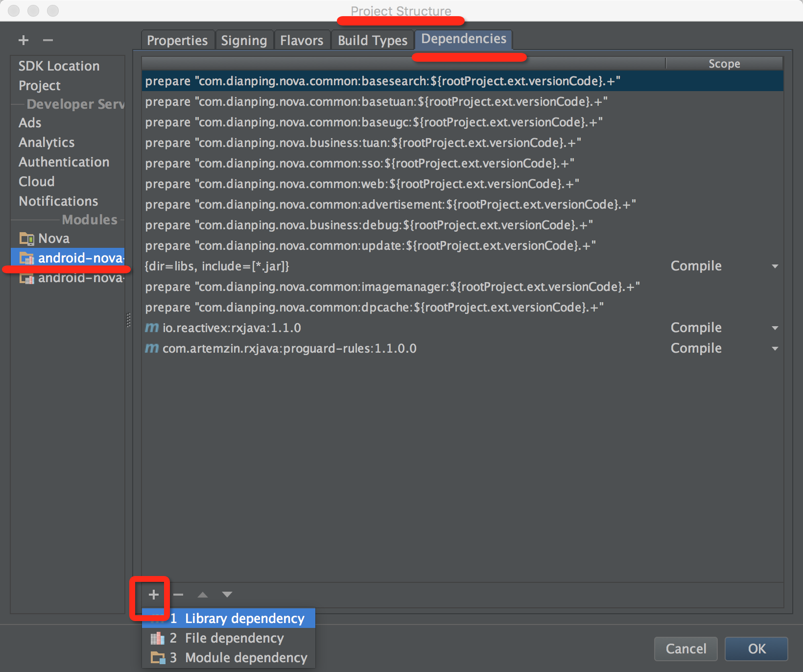Select the {dir=libs, include=[*.jar]} row
The image size is (803, 672).
pyautogui.click(x=463, y=266)
